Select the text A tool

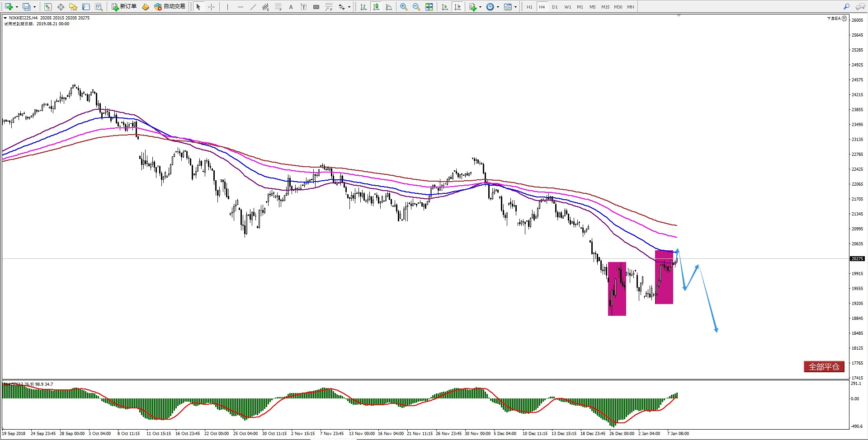tap(291, 7)
